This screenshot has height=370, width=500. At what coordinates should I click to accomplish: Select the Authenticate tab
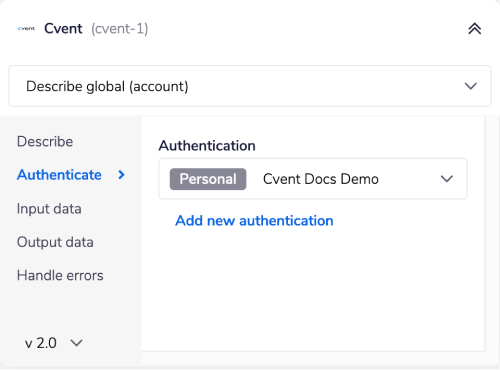(59, 175)
